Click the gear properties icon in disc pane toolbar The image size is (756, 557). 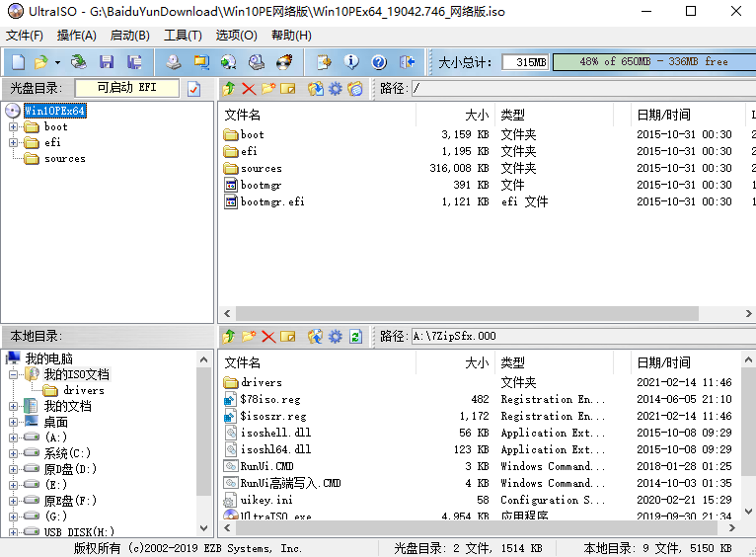click(336, 89)
